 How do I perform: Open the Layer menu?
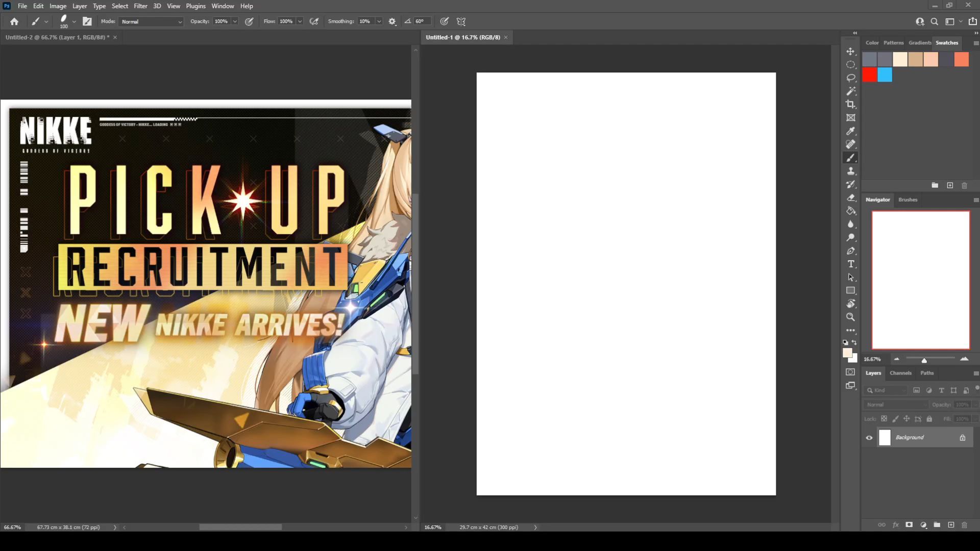pos(79,6)
